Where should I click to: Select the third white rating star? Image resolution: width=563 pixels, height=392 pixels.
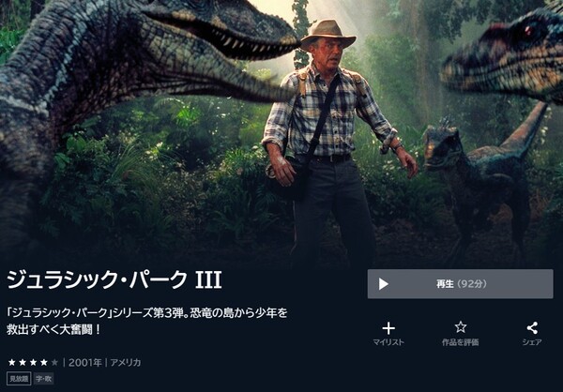[34, 362]
